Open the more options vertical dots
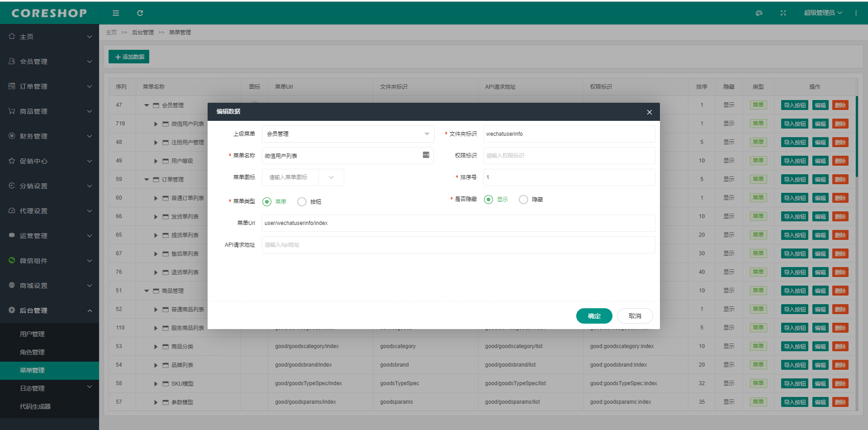 856,13
